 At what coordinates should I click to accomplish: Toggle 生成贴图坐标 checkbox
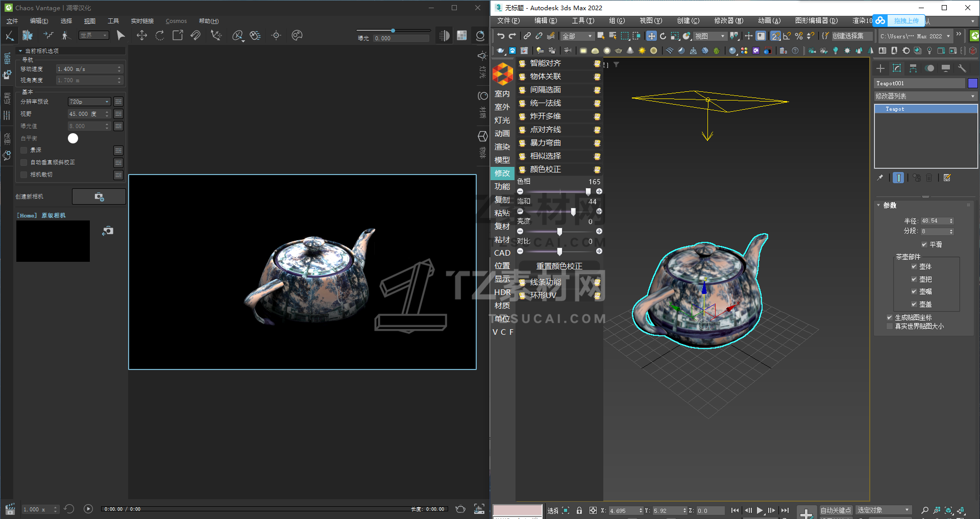click(x=890, y=317)
